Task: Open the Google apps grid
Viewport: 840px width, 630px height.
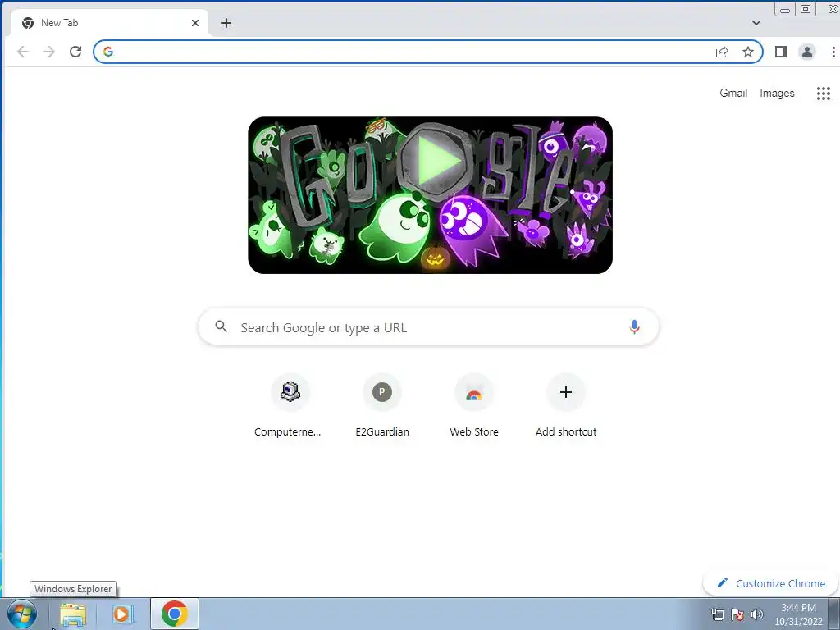Action: pos(824,94)
